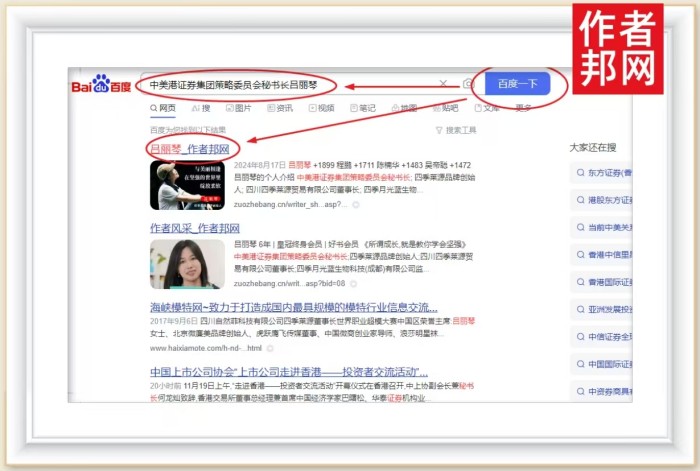Click portrait thumbnail of second result
Viewport: 700px width, 471px height.
tap(173, 264)
